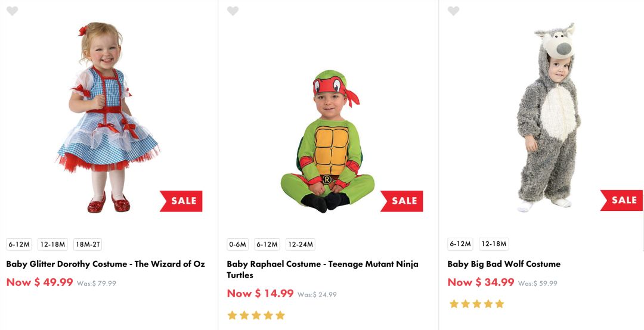The width and height of the screenshot is (644, 330).
Task: Click SALE badge on Big Bad Wolf costume
Action: pyautogui.click(x=623, y=201)
